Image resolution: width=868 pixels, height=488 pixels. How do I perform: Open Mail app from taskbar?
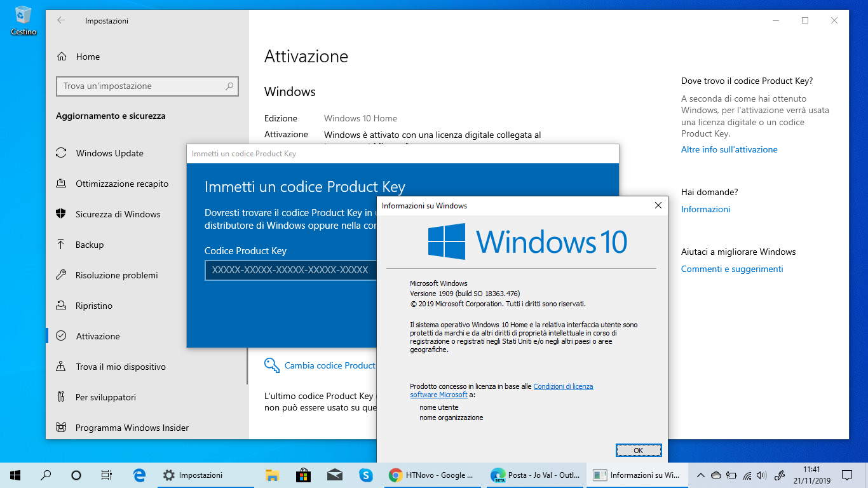pos(335,475)
